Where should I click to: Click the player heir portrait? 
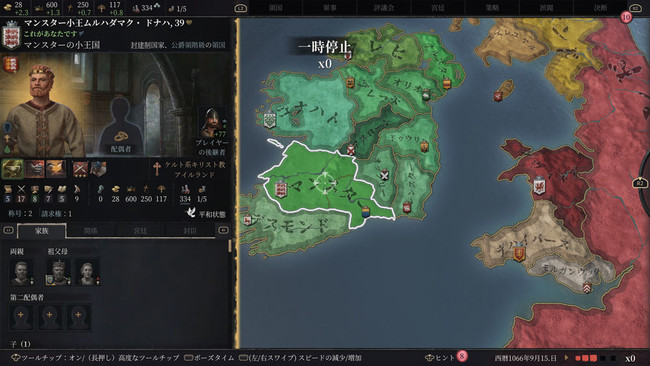point(211,122)
